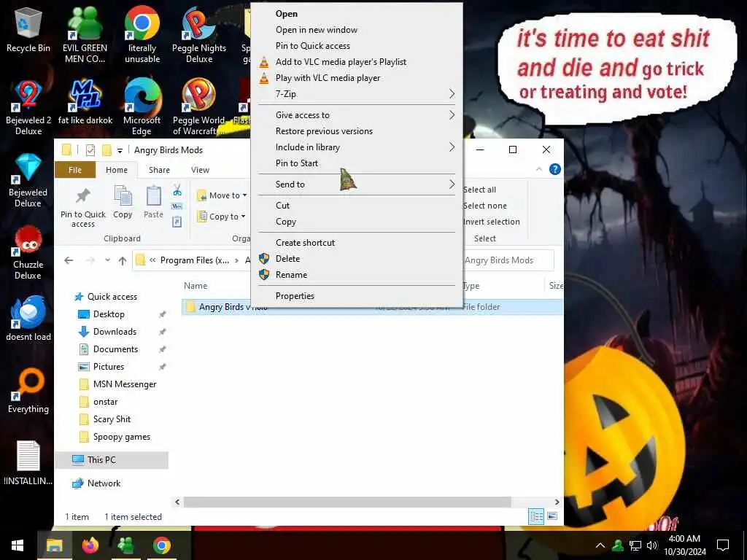The width and height of the screenshot is (747, 560).
Task: Click the scissors Cut icon in the ribbon
Action: (x=177, y=191)
